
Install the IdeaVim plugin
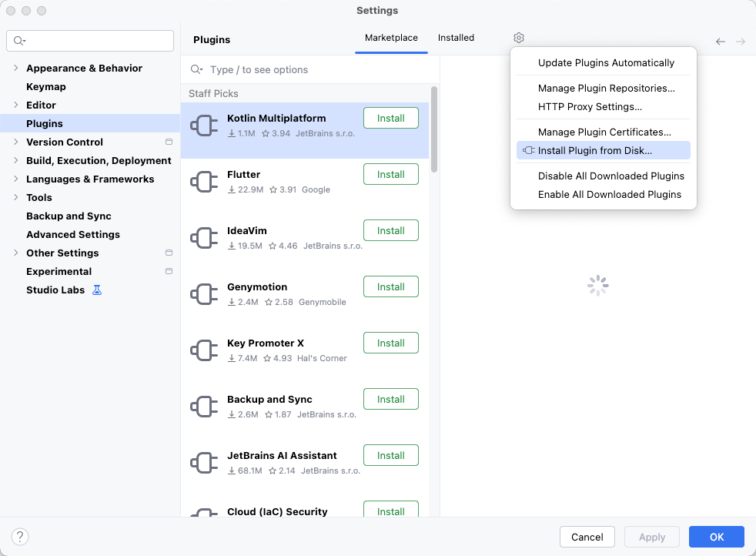click(390, 230)
